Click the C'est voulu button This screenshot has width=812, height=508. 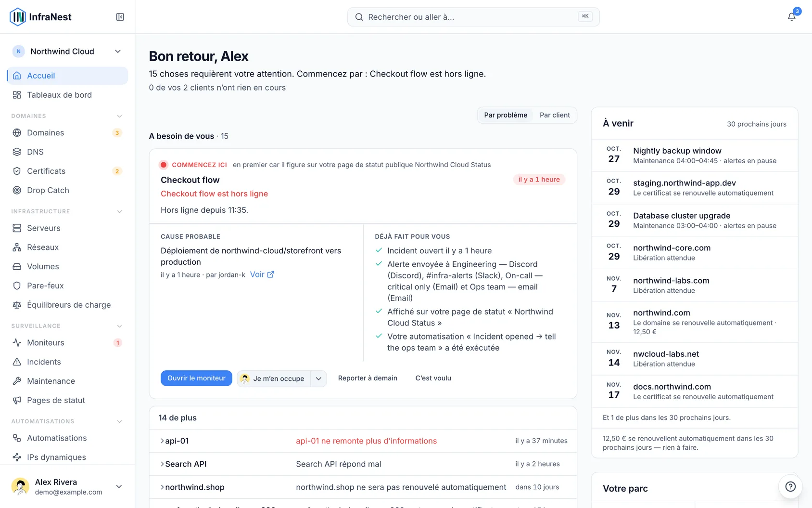click(433, 378)
